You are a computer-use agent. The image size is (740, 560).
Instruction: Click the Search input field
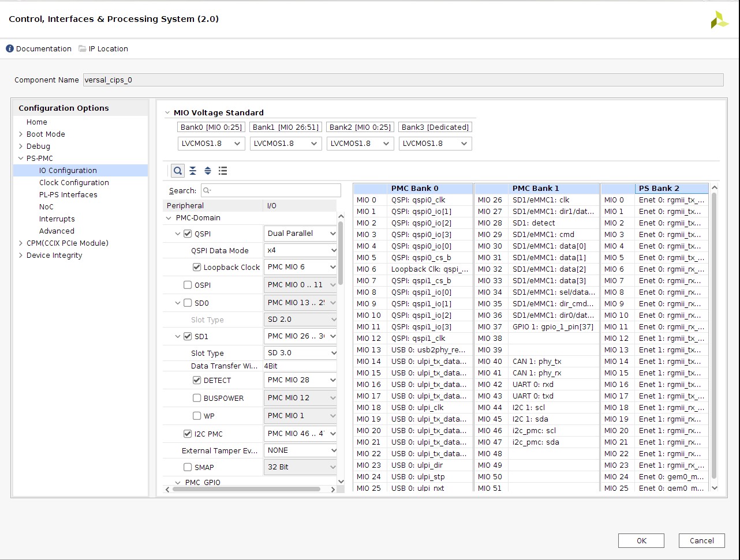click(271, 190)
